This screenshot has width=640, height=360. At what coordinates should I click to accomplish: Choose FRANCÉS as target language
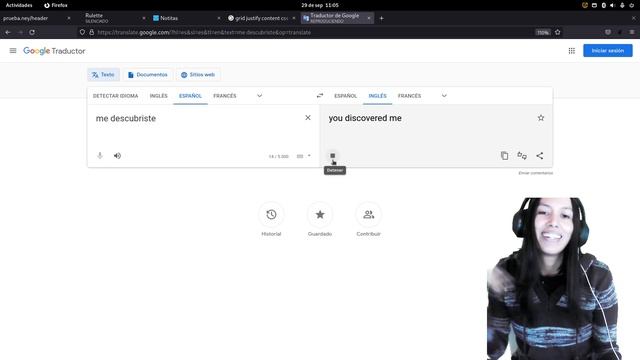(x=409, y=96)
